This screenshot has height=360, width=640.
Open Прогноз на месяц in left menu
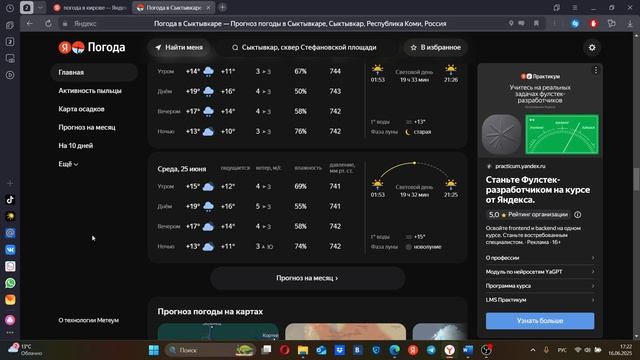pyautogui.click(x=87, y=127)
